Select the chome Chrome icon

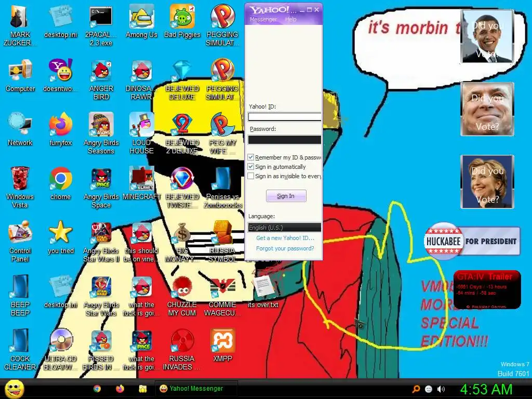(x=61, y=183)
